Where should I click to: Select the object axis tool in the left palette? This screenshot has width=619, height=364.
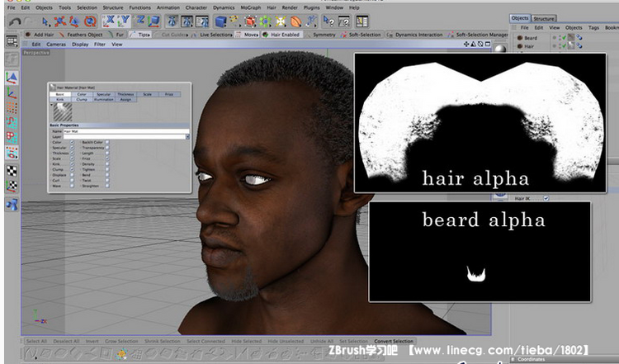(12, 93)
